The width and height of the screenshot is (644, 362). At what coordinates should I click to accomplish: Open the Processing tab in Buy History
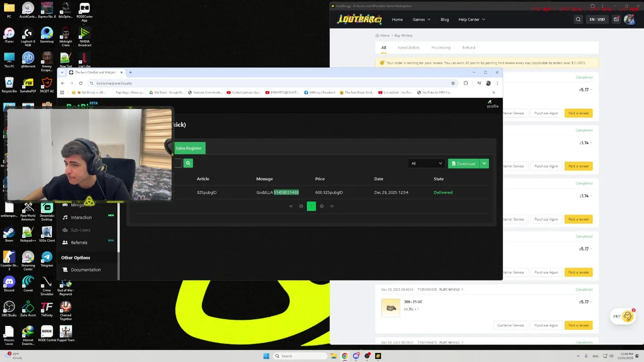(x=441, y=48)
